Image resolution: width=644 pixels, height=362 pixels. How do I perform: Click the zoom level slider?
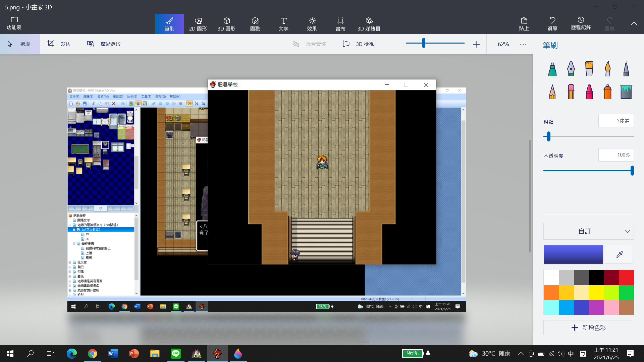click(x=435, y=43)
